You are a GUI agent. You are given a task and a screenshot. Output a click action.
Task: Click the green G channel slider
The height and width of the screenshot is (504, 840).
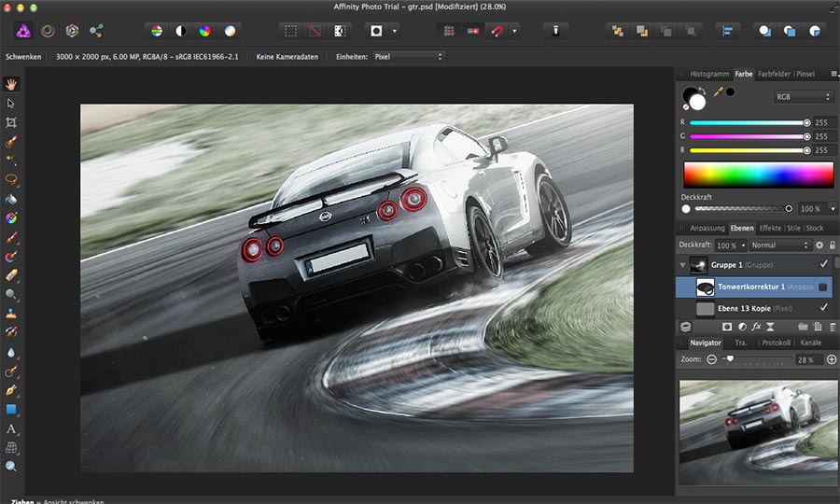[x=750, y=136]
